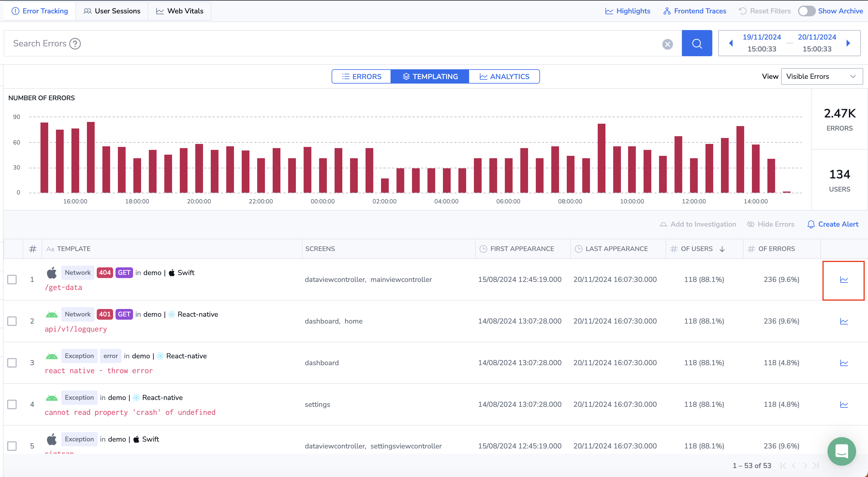Select checkbox for row 3 throw error
Screen dimensions: 868x477
point(12,363)
